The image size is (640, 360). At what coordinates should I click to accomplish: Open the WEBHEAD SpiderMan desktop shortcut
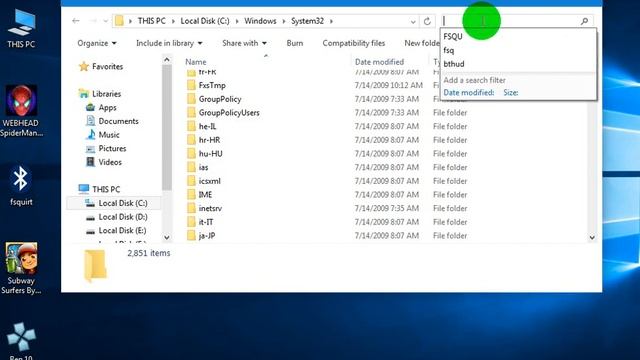21,111
